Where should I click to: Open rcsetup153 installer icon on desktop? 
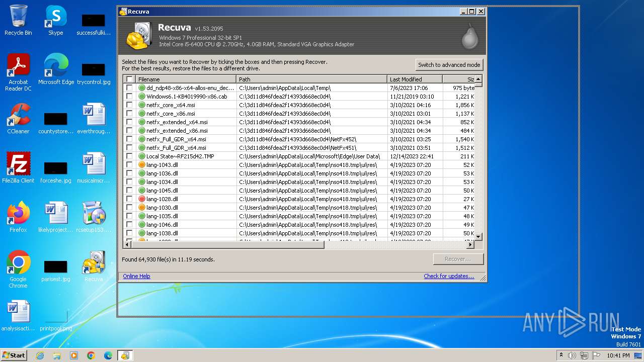click(x=94, y=217)
